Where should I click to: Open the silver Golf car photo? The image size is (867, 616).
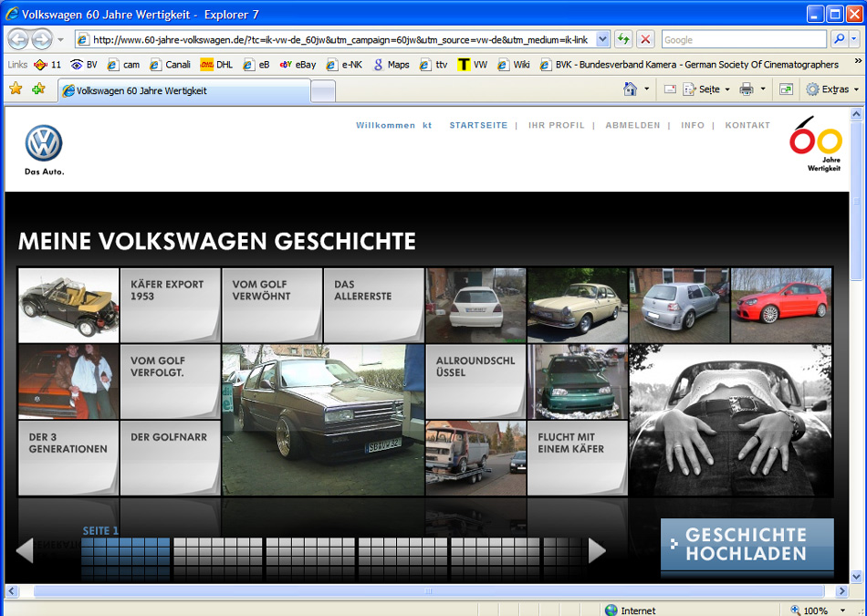679,305
